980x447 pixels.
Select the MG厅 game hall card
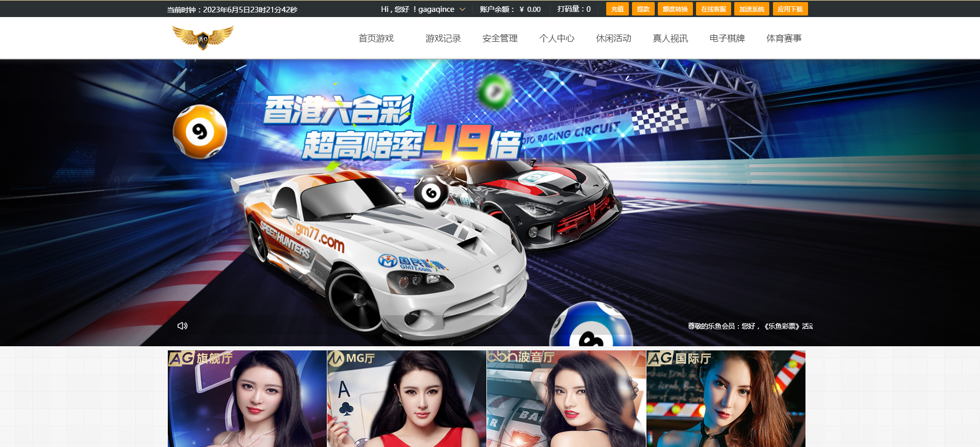tap(406, 398)
